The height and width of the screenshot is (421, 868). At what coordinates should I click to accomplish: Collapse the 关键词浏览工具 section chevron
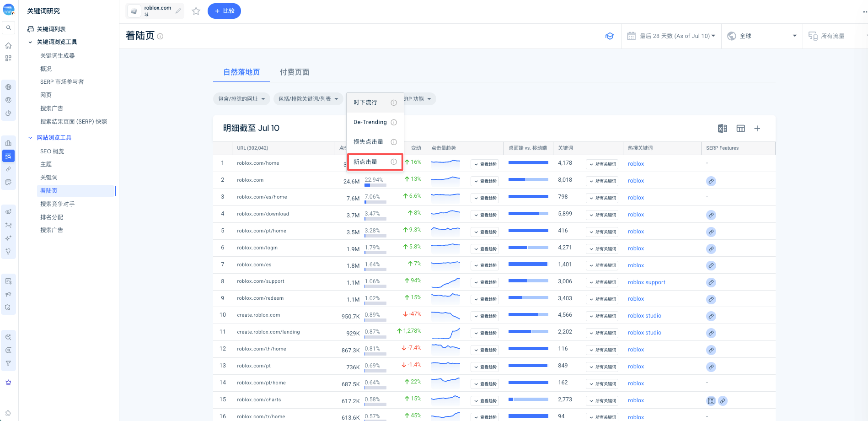30,42
